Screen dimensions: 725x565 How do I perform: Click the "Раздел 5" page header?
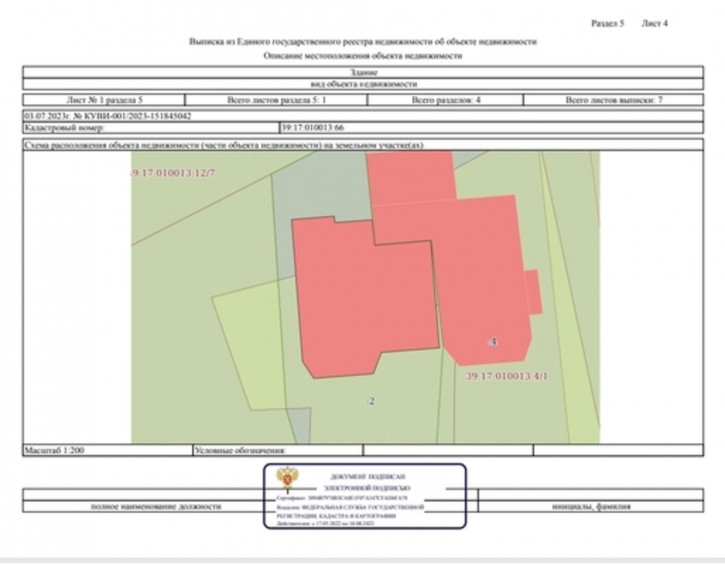coord(607,22)
